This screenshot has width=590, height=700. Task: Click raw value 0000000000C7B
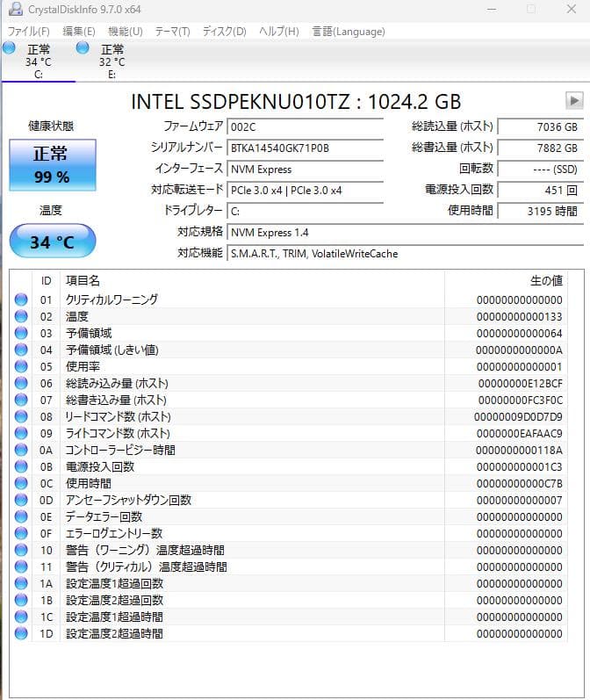coord(520,483)
